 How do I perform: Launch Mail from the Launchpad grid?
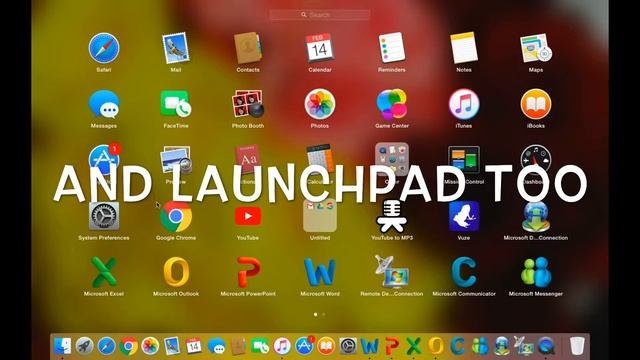pyautogui.click(x=176, y=48)
